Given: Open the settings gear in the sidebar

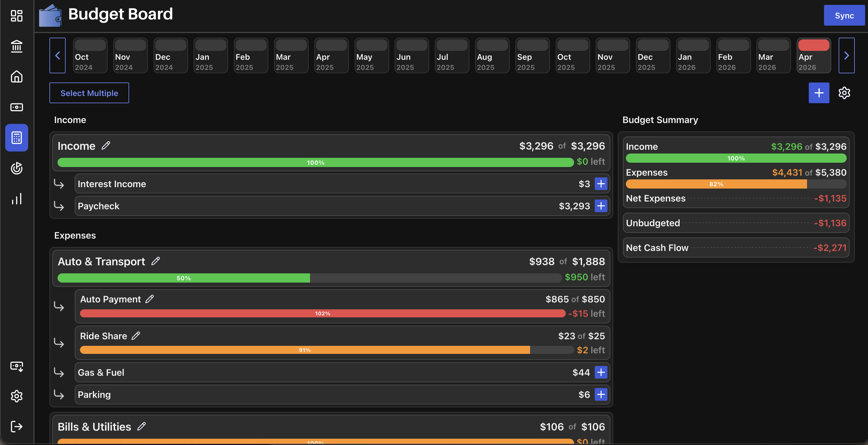Looking at the screenshot, I should (16, 396).
